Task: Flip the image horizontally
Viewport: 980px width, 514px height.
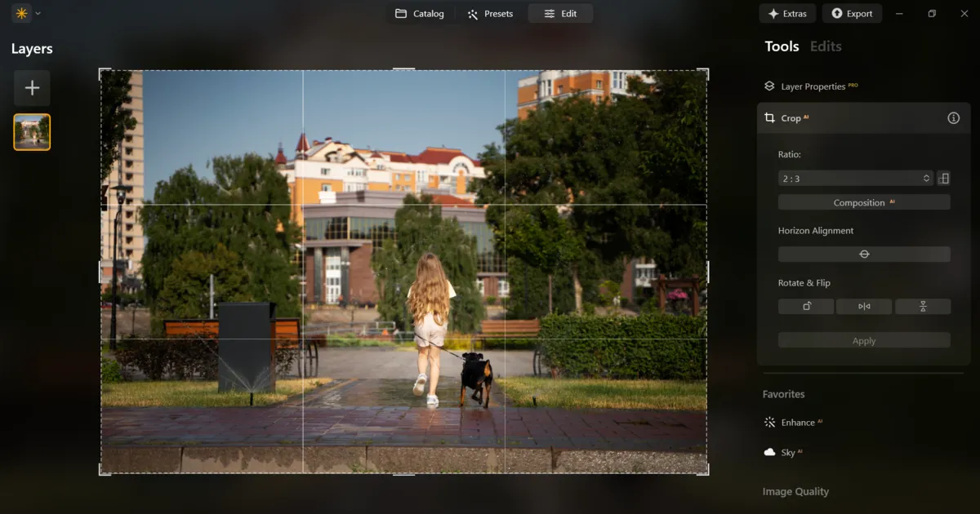Action: click(864, 306)
